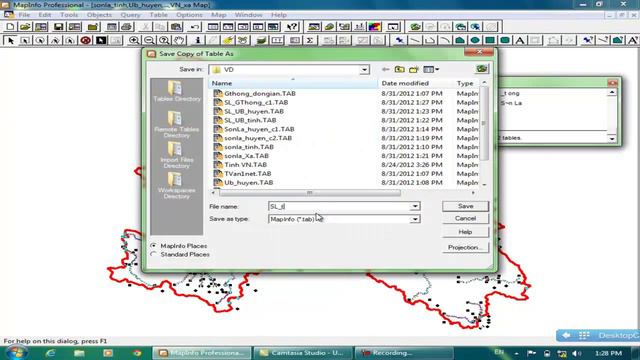The height and width of the screenshot is (360, 640).
Task: Select the Line drawing tool
Action: pos(414,40)
